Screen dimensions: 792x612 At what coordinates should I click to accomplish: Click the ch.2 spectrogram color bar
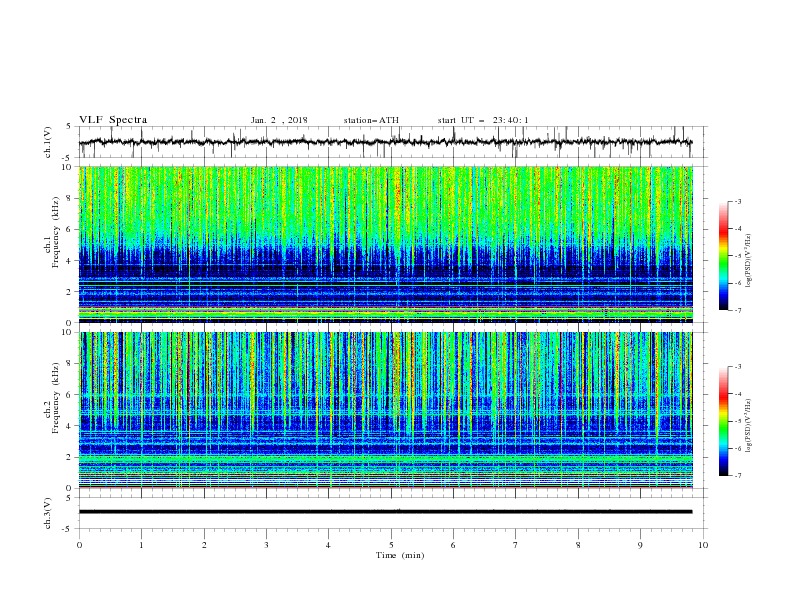(x=723, y=421)
